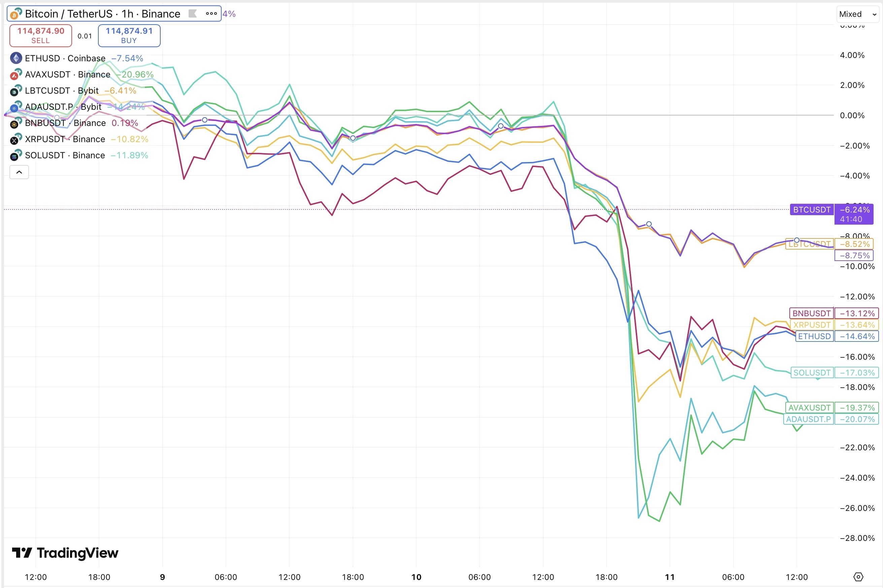The width and height of the screenshot is (883, 588).
Task: Select the LBTCUSDT Bybit legend entry
Action: (62, 91)
